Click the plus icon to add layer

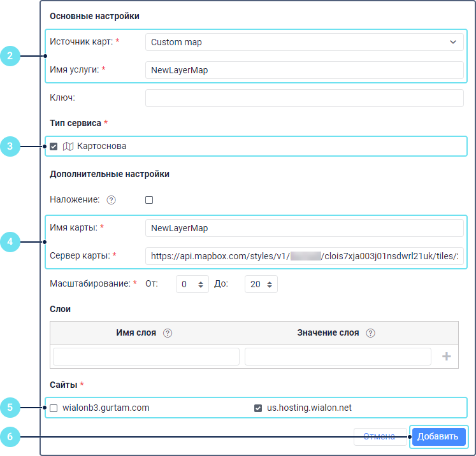[x=446, y=357]
